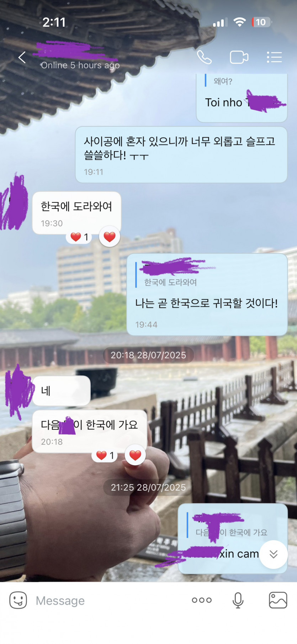
Task: Jump to latest messages with double chevron
Action: 274,554
